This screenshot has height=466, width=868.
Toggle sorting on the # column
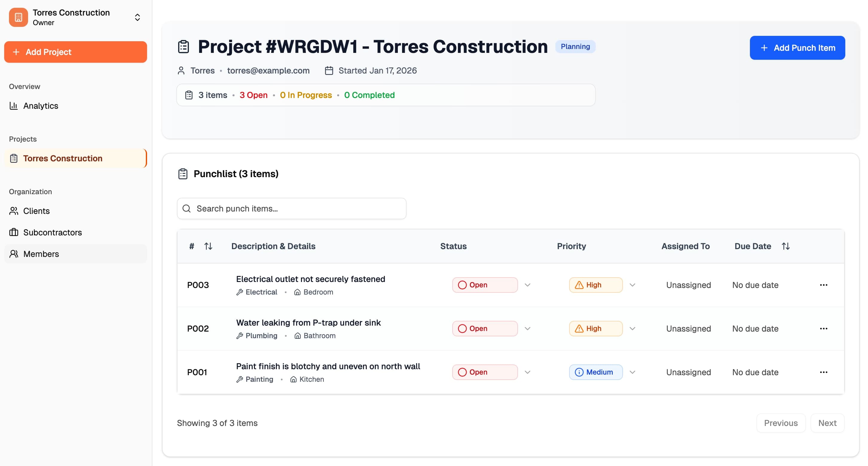[208, 246]
